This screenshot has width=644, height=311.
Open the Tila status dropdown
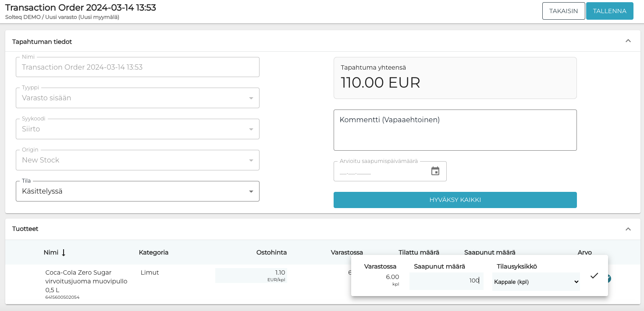137,191
